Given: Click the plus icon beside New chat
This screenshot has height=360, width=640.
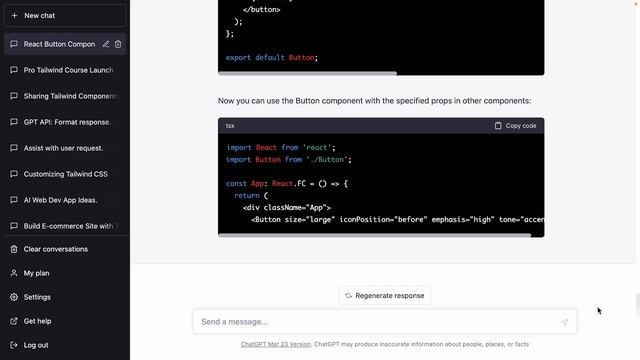Looking at the screenshot, I should point(14,16).
